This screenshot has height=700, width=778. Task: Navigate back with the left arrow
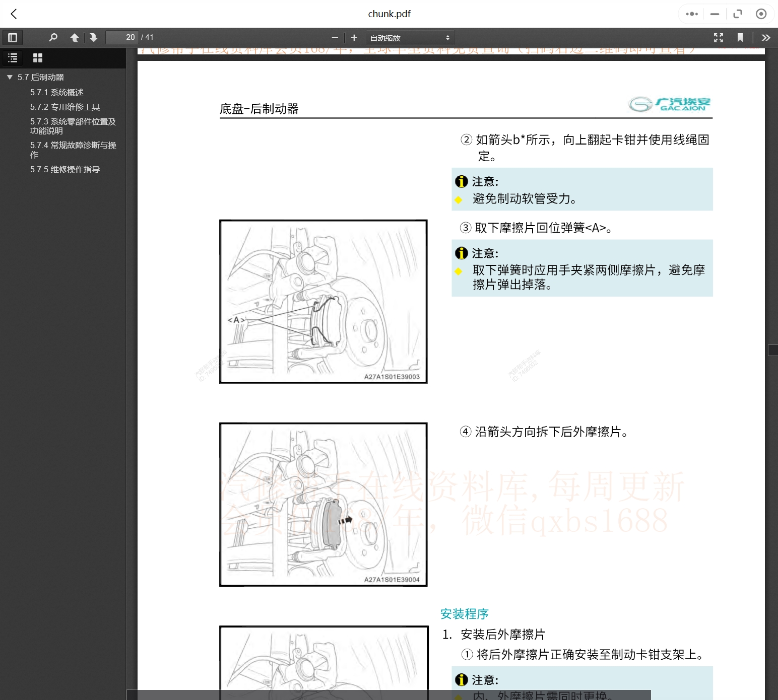[x=14, y=14]
